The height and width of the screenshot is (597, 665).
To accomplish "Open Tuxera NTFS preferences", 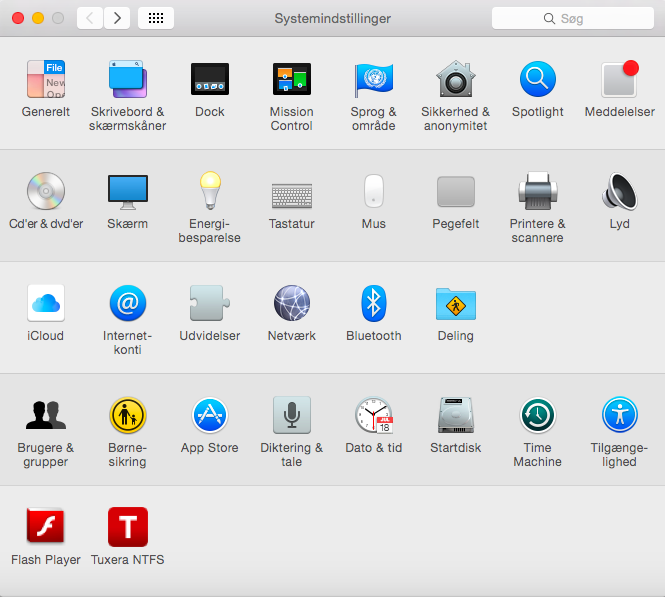I will point(128,527).
